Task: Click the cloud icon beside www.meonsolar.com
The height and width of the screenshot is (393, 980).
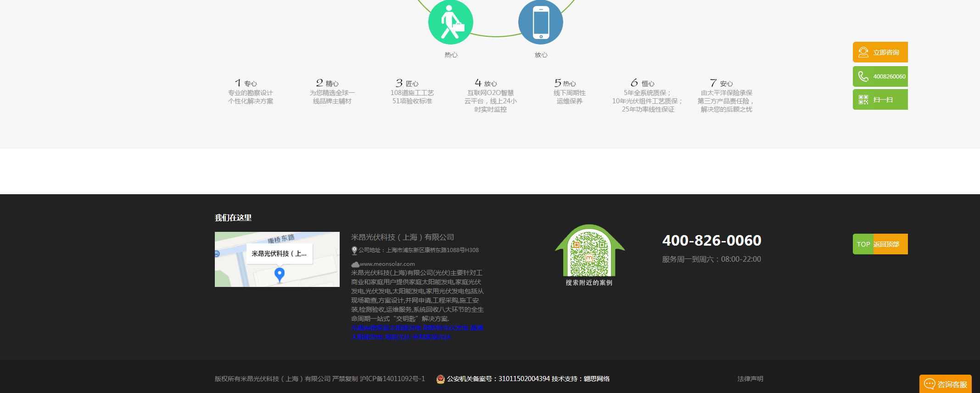Action: 355,264
